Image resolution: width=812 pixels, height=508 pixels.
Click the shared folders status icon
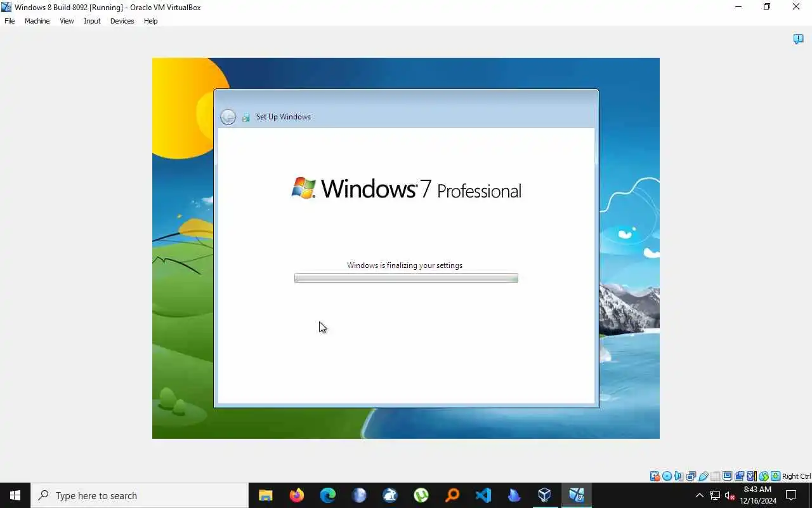[715, 476]
